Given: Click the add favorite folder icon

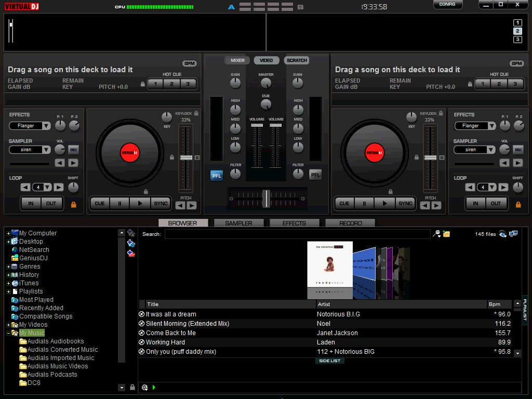Looking at the screenshot, I should pyautogui.click(x=131, y=233).
